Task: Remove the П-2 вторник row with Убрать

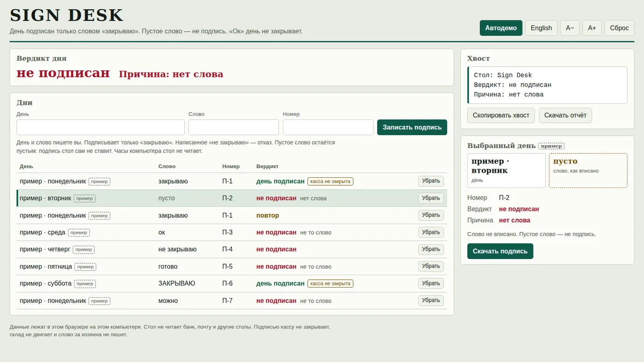Action: tap(431, 198)
